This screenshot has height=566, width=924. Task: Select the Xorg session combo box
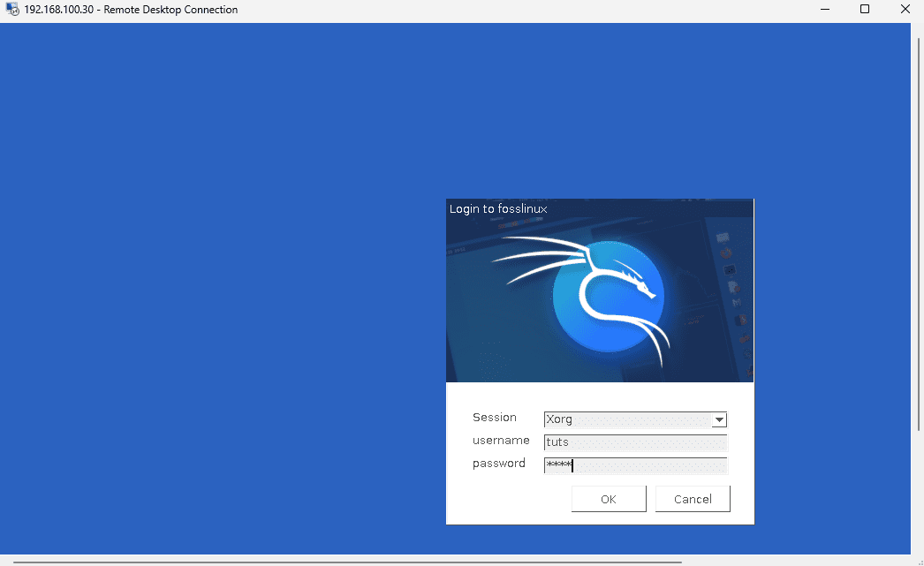[635, 419]
